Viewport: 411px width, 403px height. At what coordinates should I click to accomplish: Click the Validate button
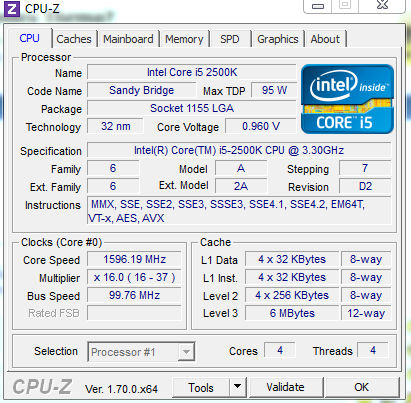coord(286,387)
